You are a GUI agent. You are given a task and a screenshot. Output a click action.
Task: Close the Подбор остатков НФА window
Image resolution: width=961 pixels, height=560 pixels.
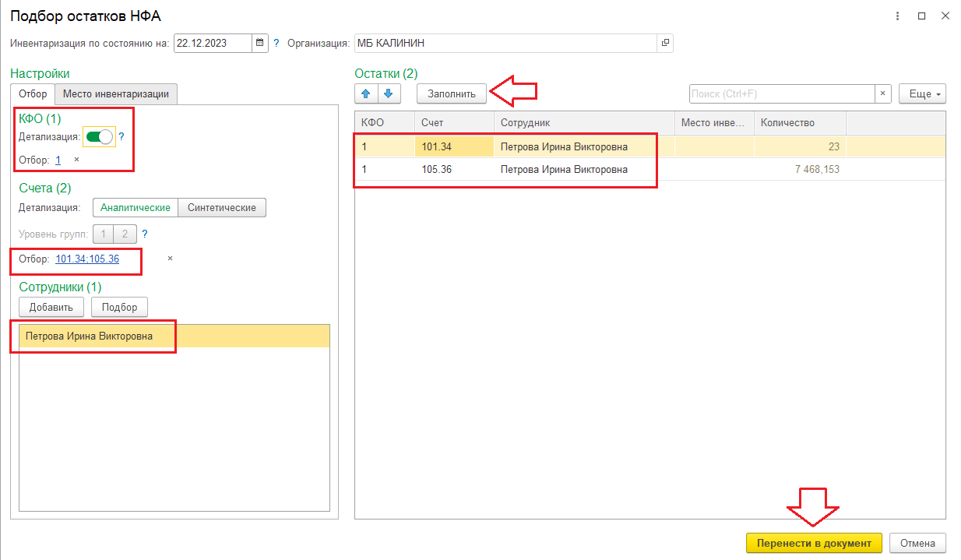pyautogui.click(x=945, y=16)
